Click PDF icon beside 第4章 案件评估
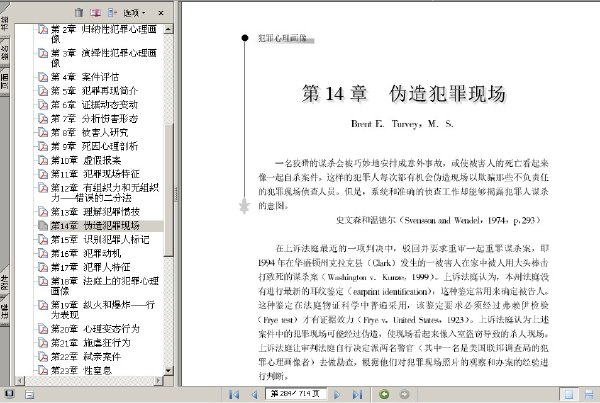The image size is (600, 403). pyautogui.click(x=43, y=77)
